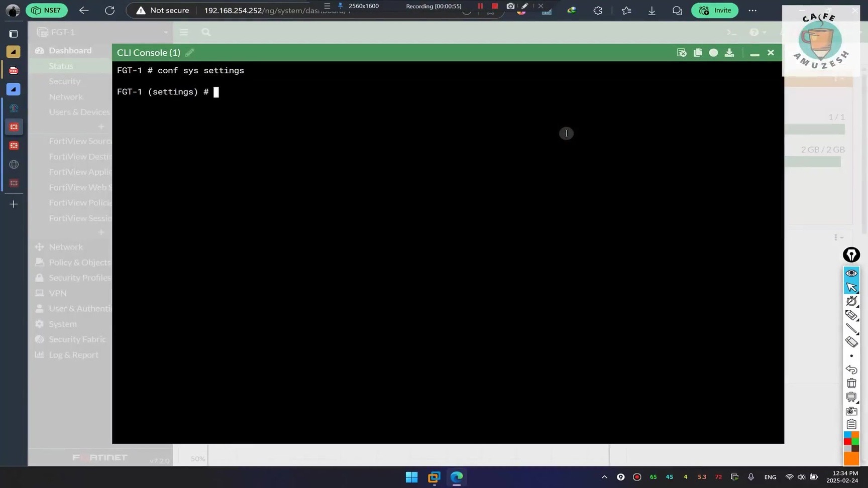Copy CLI console output to clipboard
Image resolution: width=868 pixels, height=488 pixels.
pyautogui.click(x=698, y=53)
